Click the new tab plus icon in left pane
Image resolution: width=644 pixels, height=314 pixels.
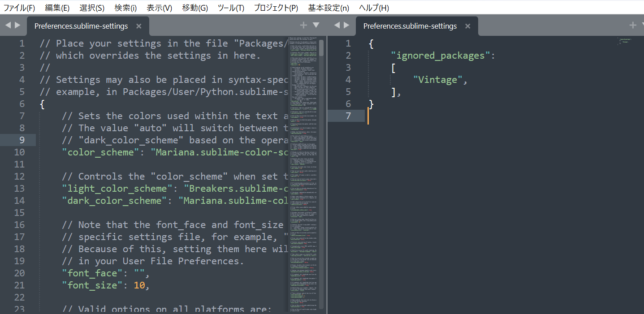click(x=303, y=25)
